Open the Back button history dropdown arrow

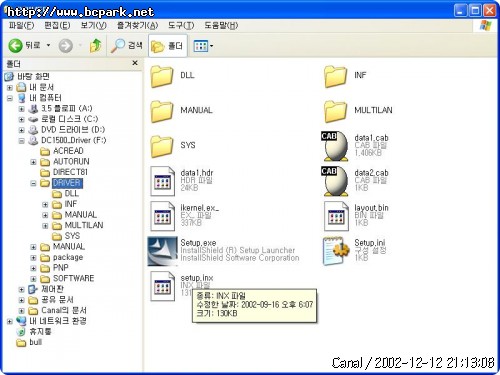pyautogui.click(x=49, y=45)
